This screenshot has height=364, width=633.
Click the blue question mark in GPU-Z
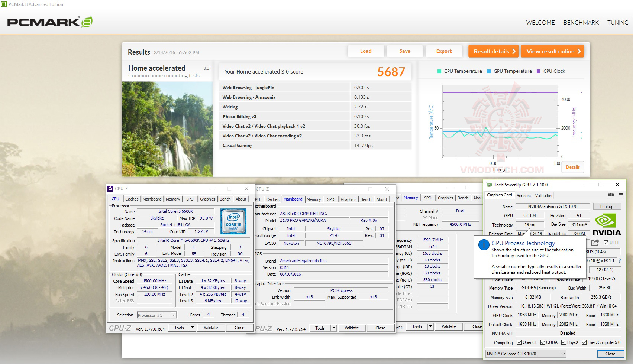point(620,261)
